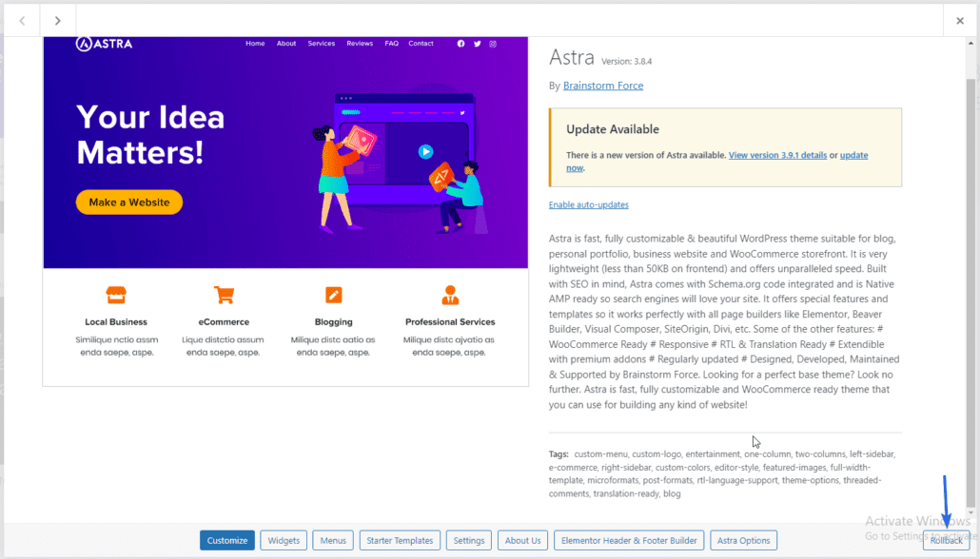
Task: Click the 'Your Idea Matters!' headline
Action: (150, 135)
